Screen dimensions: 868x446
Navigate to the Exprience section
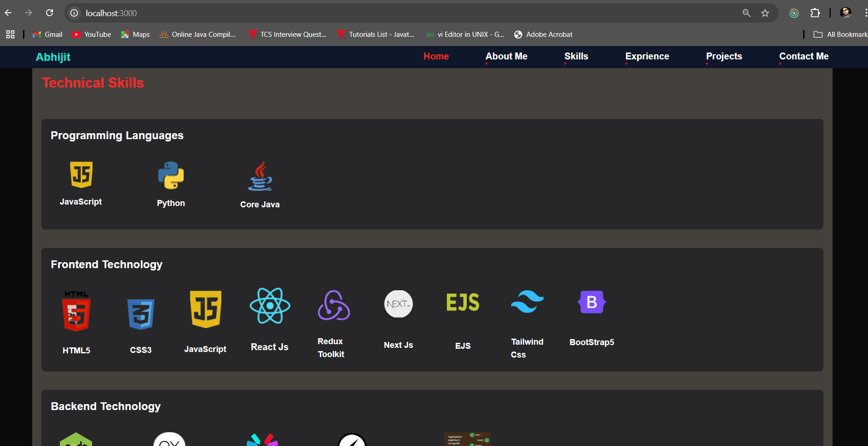647,56
